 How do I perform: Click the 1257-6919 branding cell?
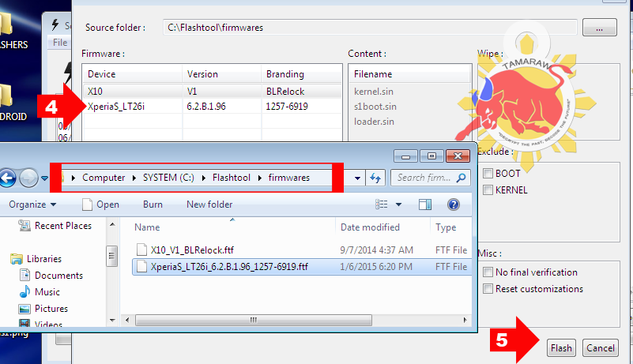click(287, 107)
